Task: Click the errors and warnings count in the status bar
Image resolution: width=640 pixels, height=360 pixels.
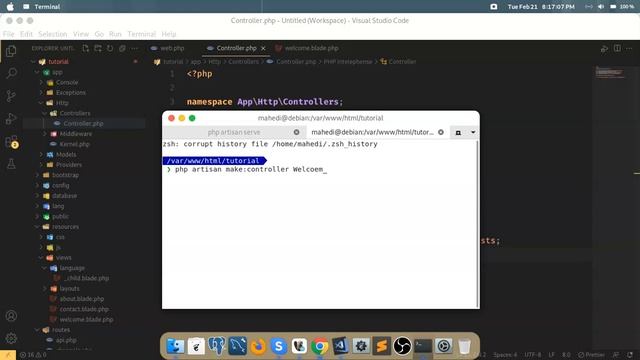Action: [33, 355]
